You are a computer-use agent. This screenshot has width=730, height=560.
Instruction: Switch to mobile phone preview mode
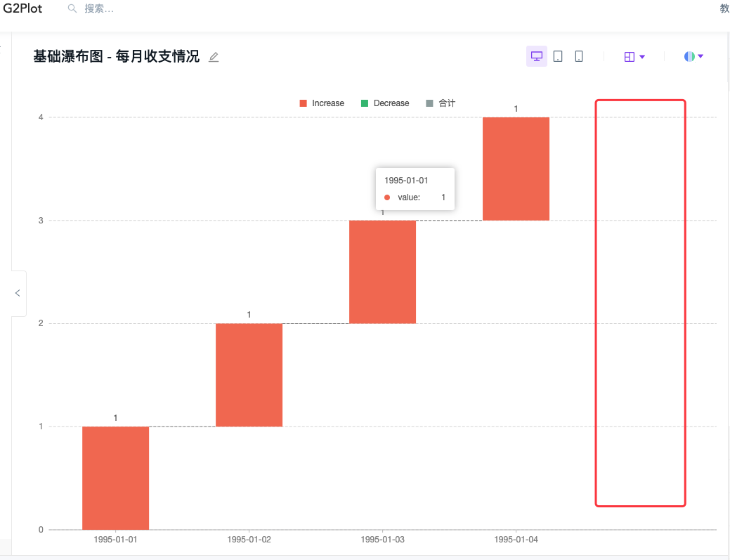tap(578, 56)
